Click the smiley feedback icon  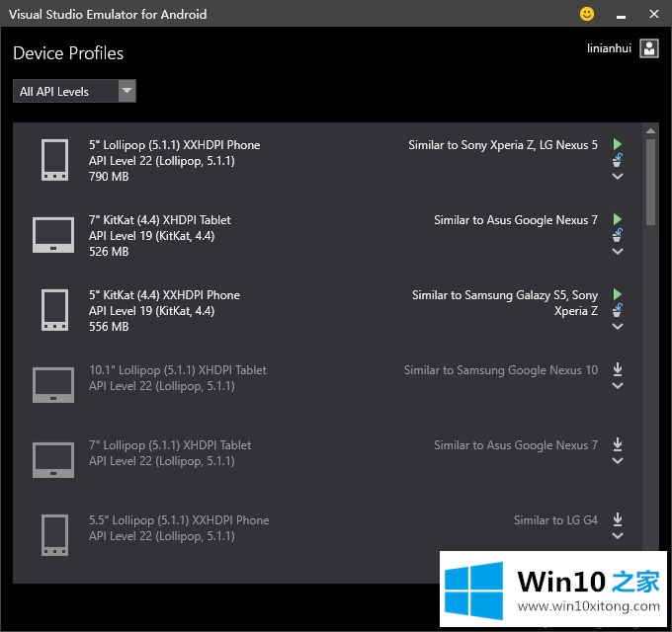click(587, 14)
